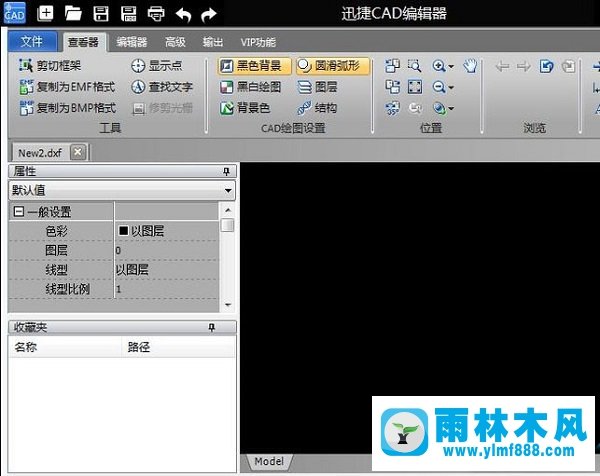Click the 路径 column header
This screenshot has width=600, height=476.
point(178,347)
